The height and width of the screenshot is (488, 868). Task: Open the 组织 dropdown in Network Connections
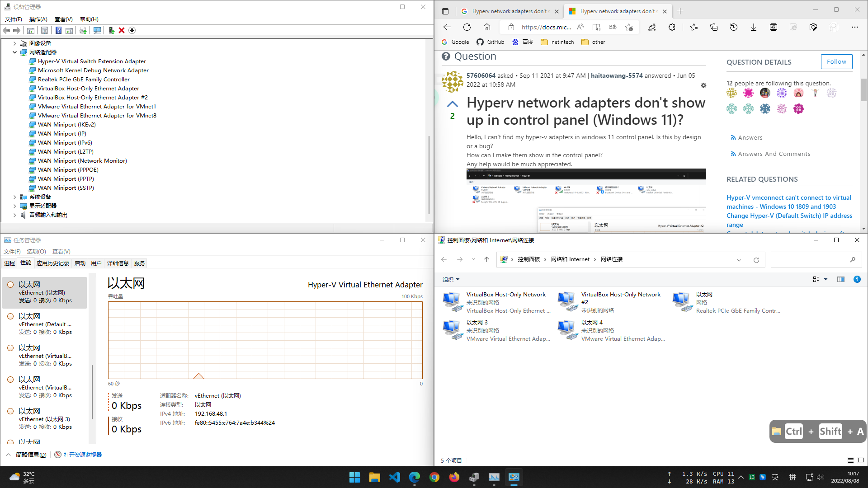coord(451,279)
